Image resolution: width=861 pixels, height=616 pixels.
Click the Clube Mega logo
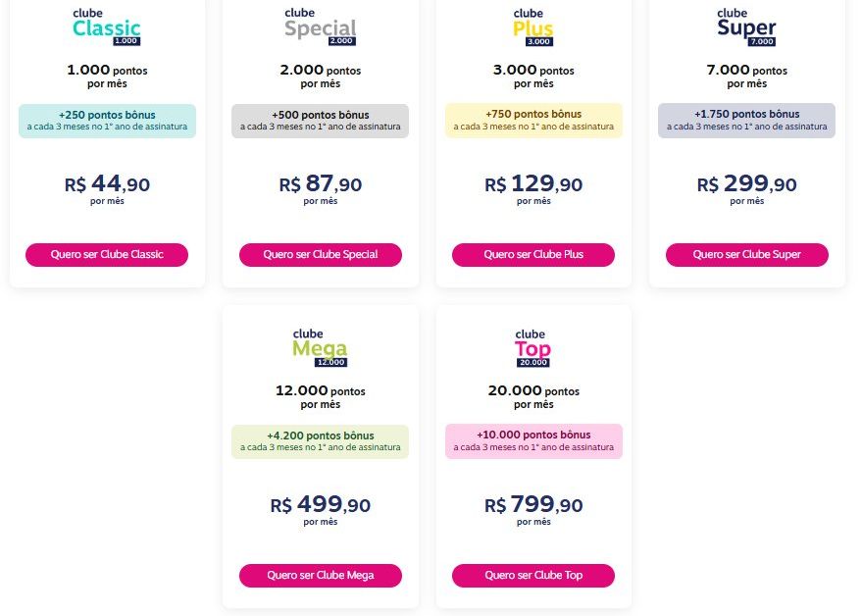pos(320,348)
